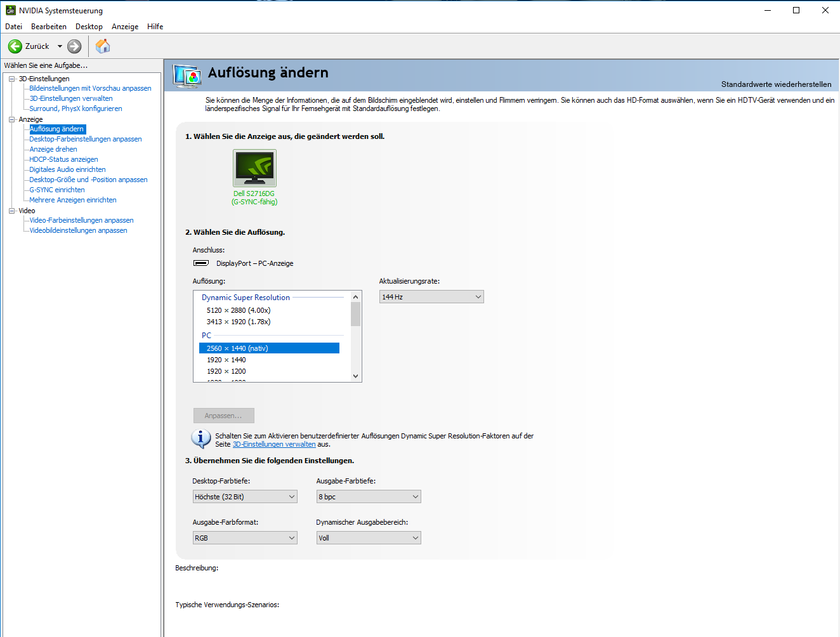Open the Bearbeiten menu
Viewport: 840px width, 637px height.
(x=49, y=27)
